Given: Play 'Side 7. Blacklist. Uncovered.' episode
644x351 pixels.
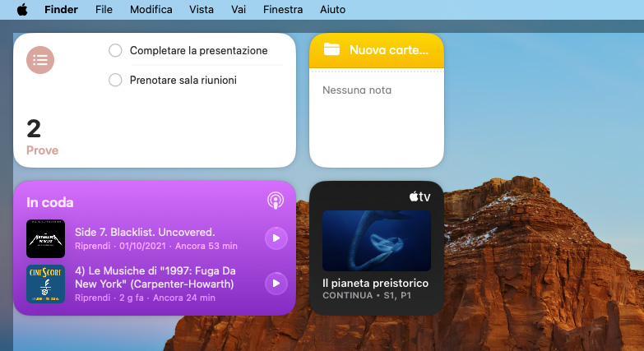Looking at the screenshot, I should (276, 238).
